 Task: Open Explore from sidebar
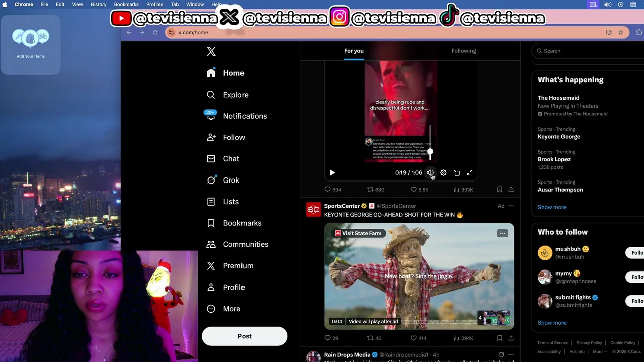[227, 95]
